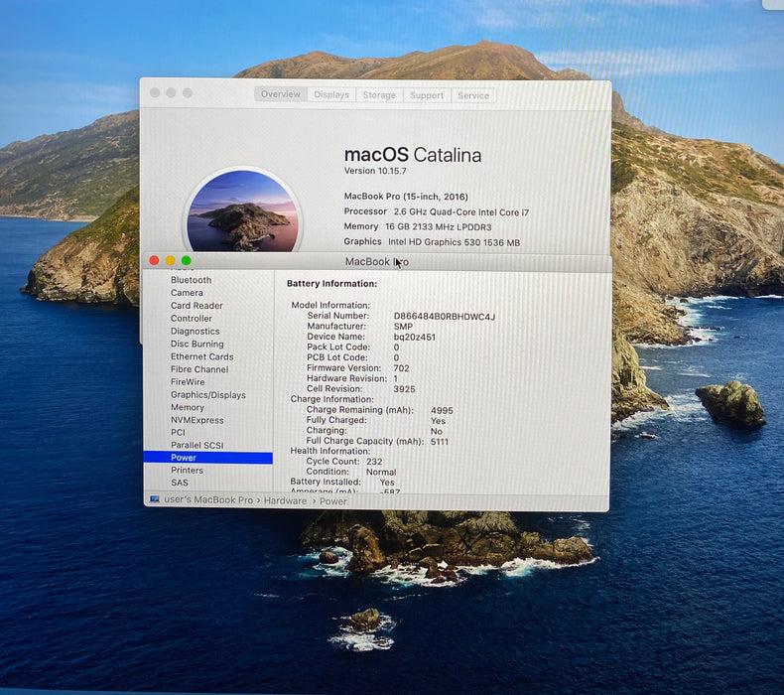Select Diagnostics in the sidebar
The width and height of the screenshot is (784, 695).
pyautogui.click(x=195, y=332)
